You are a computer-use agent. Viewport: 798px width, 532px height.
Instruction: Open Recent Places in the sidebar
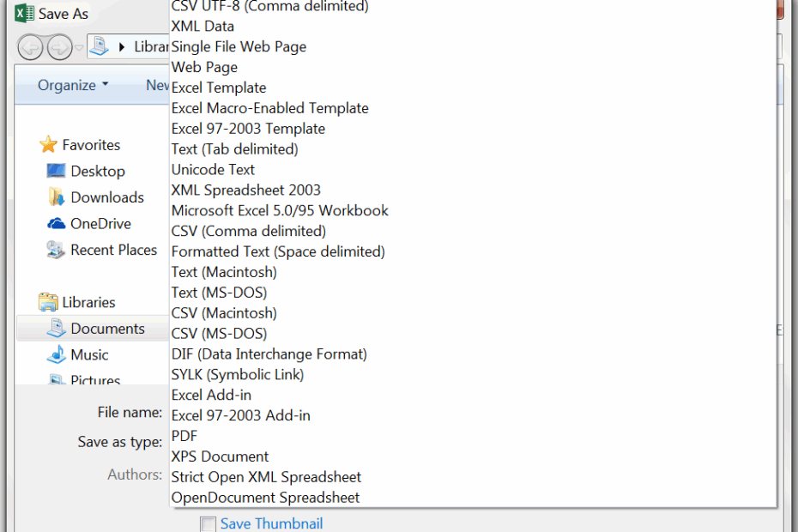113,250
